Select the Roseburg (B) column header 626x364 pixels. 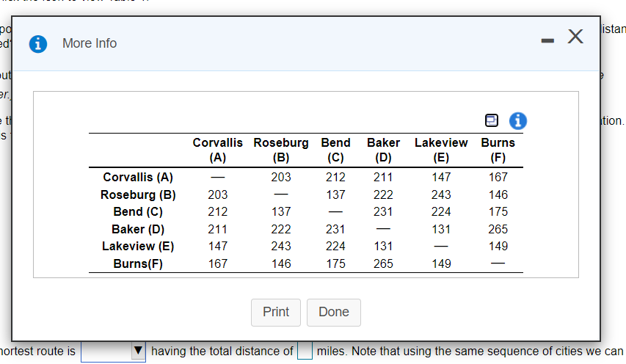(281, 150)
